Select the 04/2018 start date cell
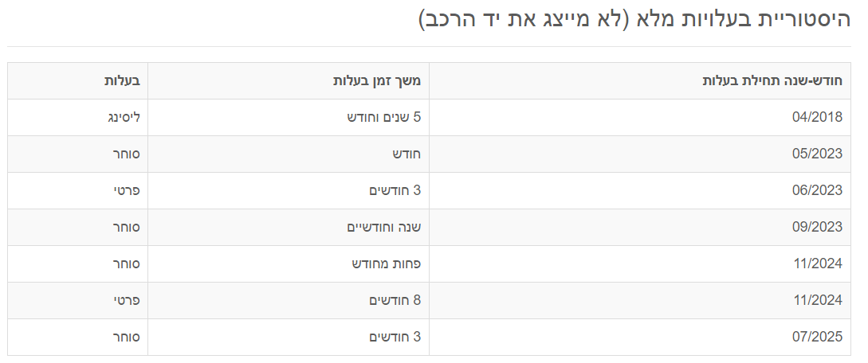The height and width of the screenshot is (363, 868). [x=817, y=118]
